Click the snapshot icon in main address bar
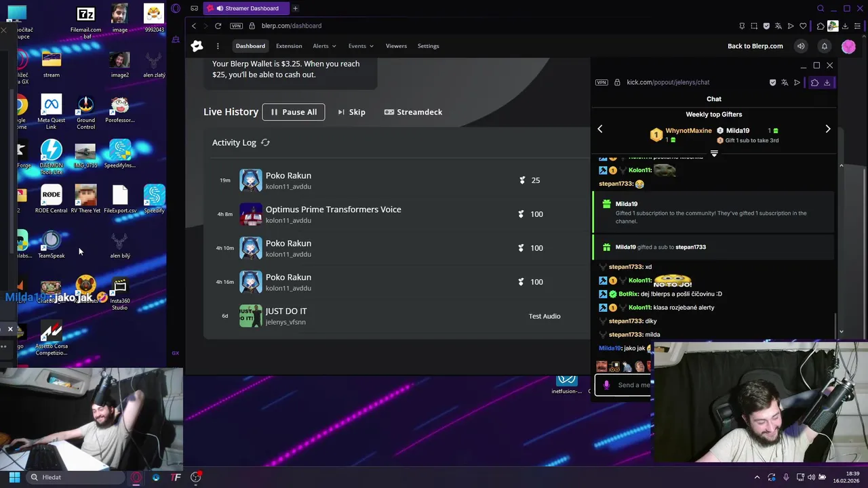Image resolution: width=868 pixels, height=488 pixels. [x=754, y=26]
